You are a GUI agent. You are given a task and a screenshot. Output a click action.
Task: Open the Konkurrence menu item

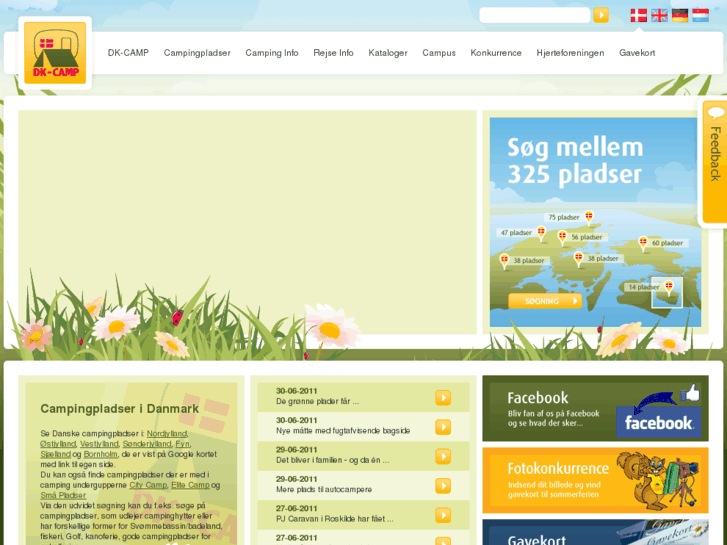pyautogui.click(x=496, y=53)
